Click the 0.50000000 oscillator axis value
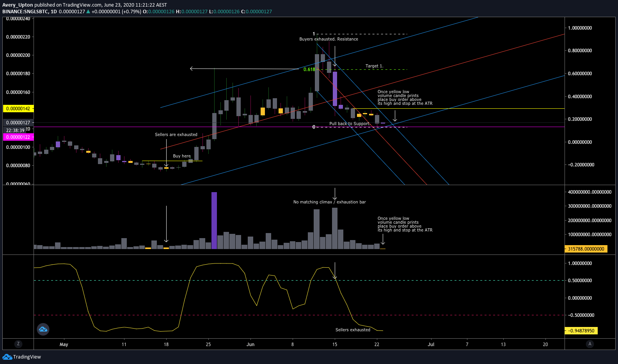This screenshot has width=618, height=364. (580, 281)
